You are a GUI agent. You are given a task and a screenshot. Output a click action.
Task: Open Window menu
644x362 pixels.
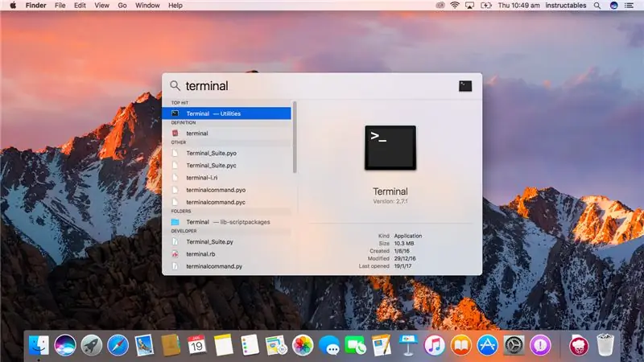[x=147, y=6]
